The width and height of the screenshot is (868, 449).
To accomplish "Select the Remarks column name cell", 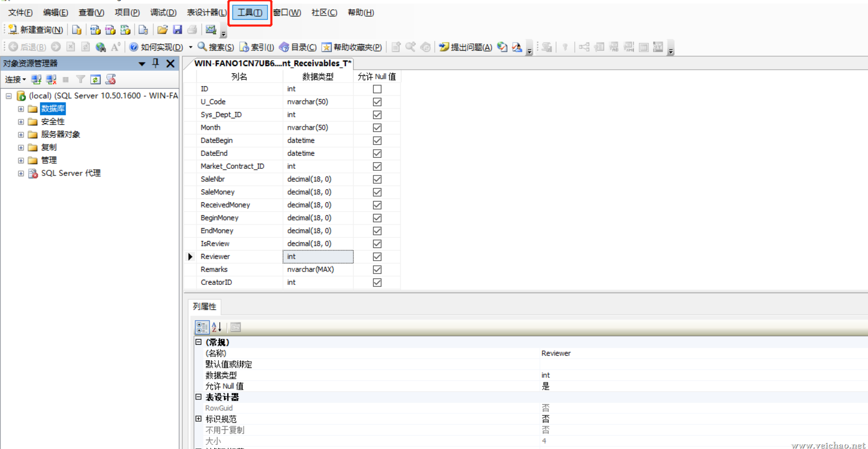I will 240,269.
